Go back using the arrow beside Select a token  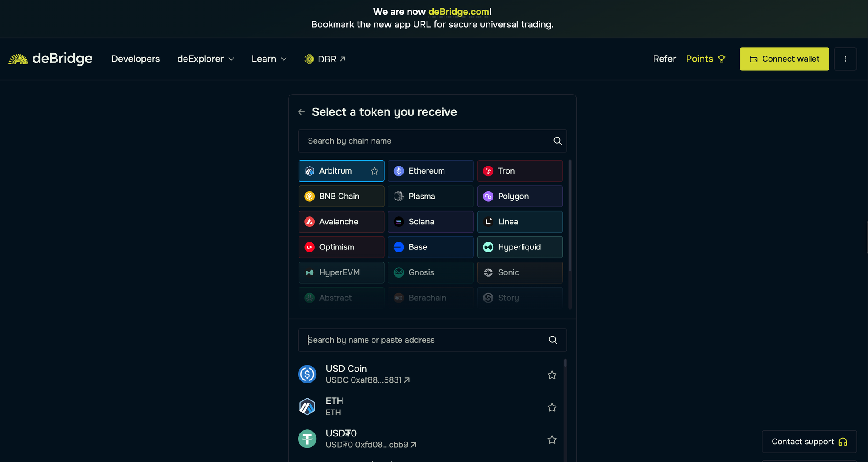pos(302,111)
